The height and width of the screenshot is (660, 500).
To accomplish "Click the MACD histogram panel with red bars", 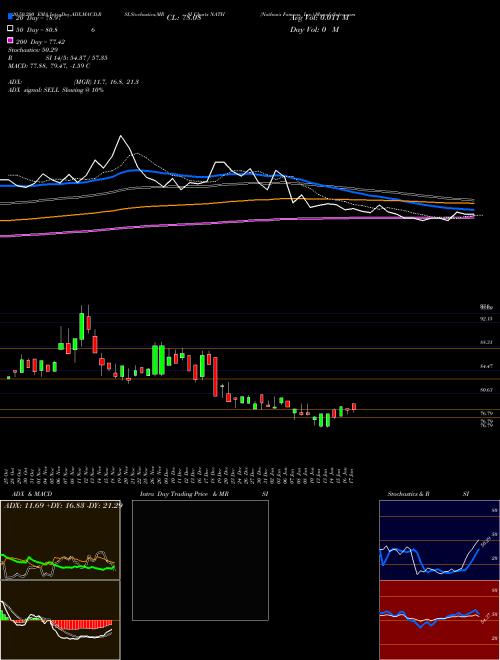I will (x=60, y=620).
